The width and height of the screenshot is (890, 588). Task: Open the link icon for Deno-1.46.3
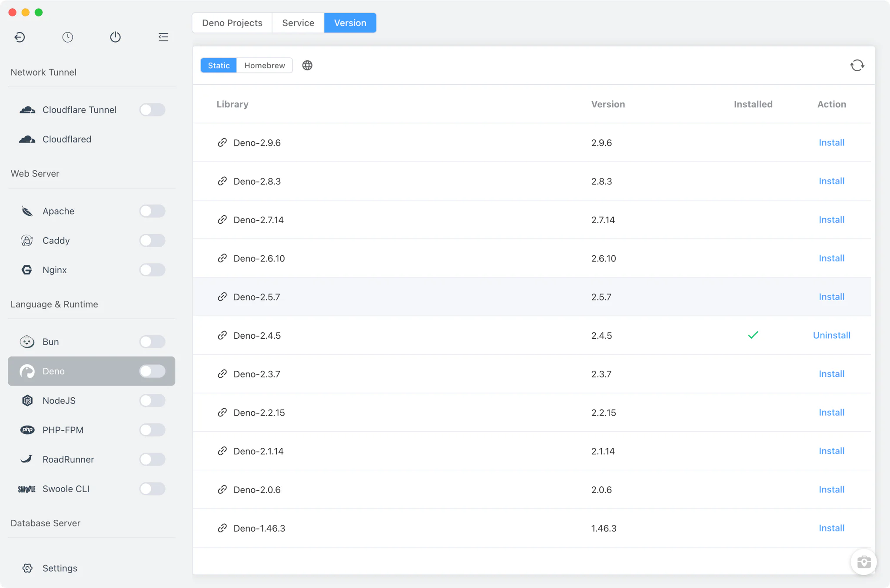222,529
